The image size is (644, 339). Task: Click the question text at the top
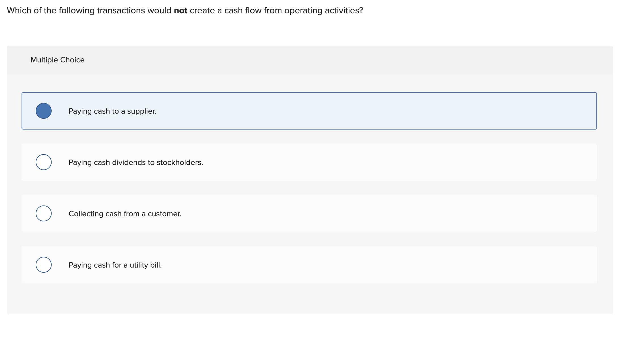click(185, 10)
